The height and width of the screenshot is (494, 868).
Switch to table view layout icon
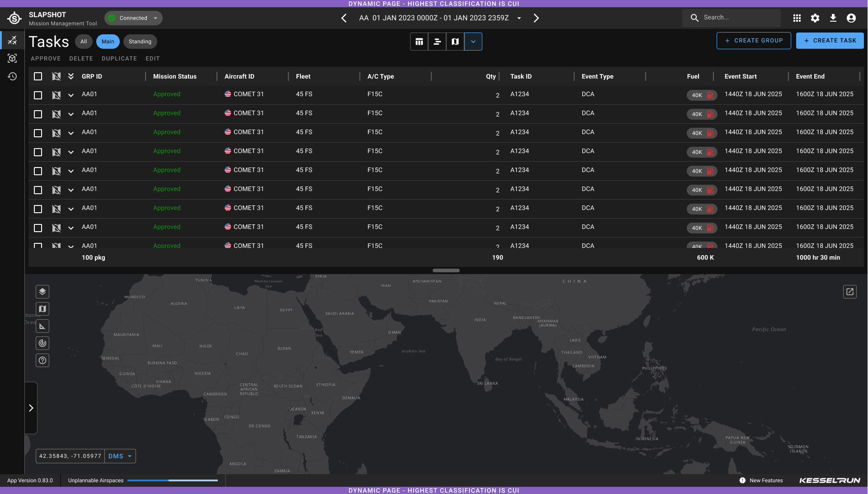click(x=419, y=42)
